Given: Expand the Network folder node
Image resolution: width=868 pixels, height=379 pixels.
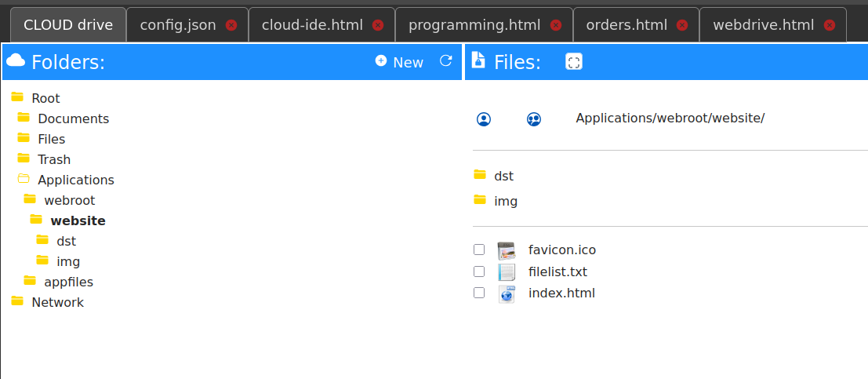Looking at the screenshot, I should pos(17,301).
